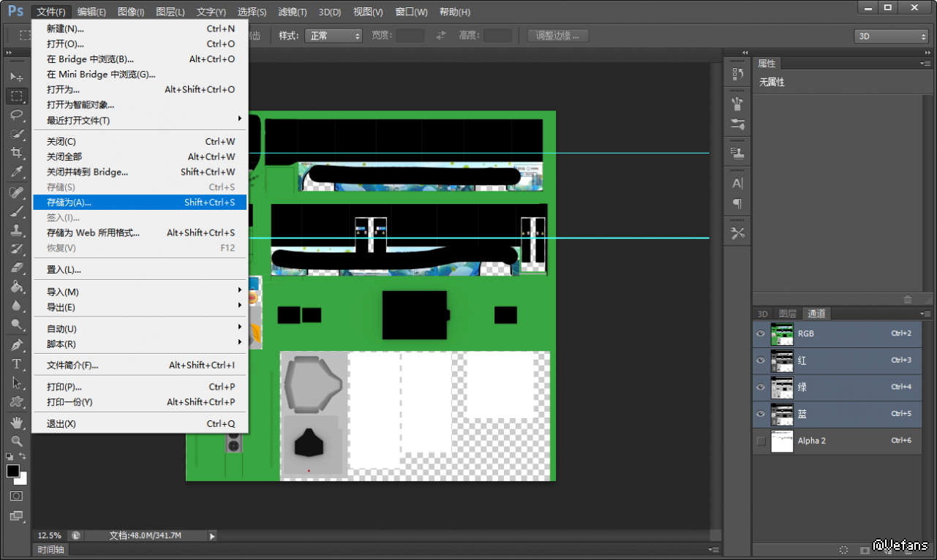Show the Alpha 2 channel
Screen dimensions: 937x560
pos(761,441)
